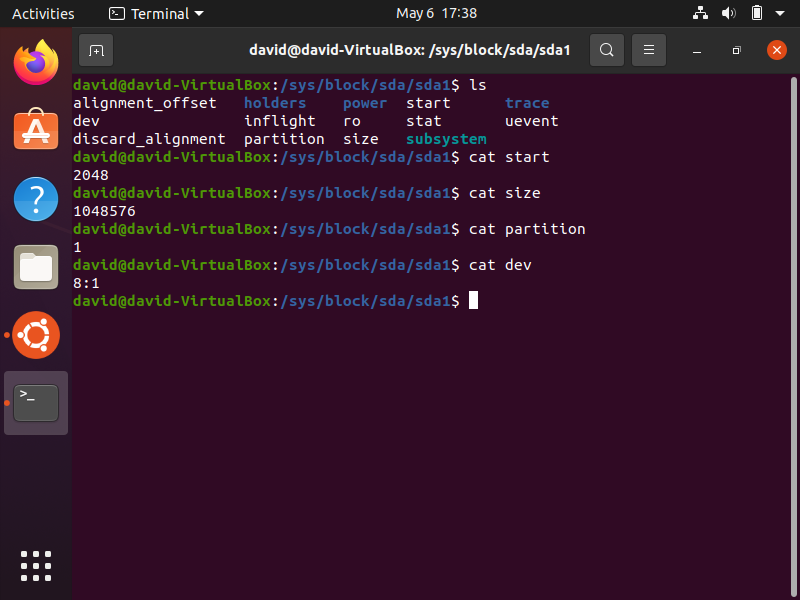Open the terminal search
The width and height of the screenshot is (800, 600).
(607, 50)
